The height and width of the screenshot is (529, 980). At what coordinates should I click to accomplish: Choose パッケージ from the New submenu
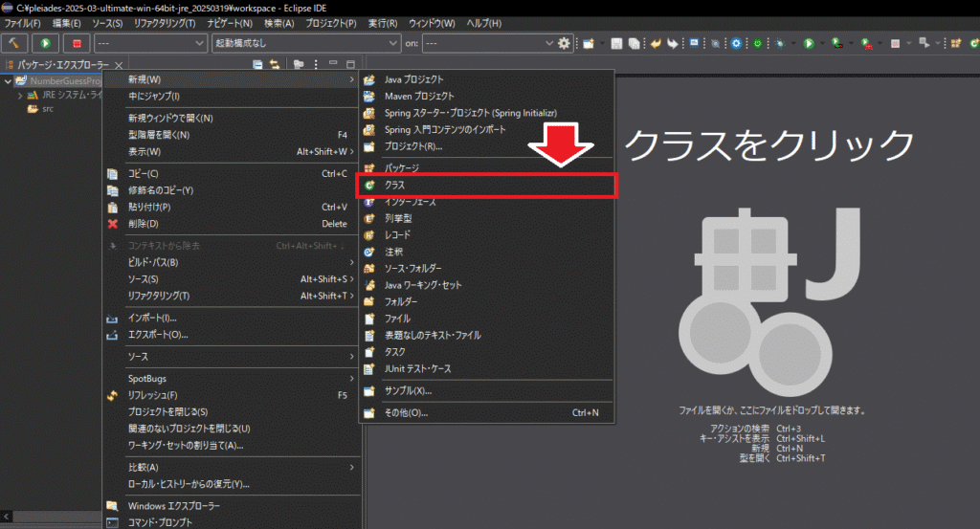tap(486, 168)
